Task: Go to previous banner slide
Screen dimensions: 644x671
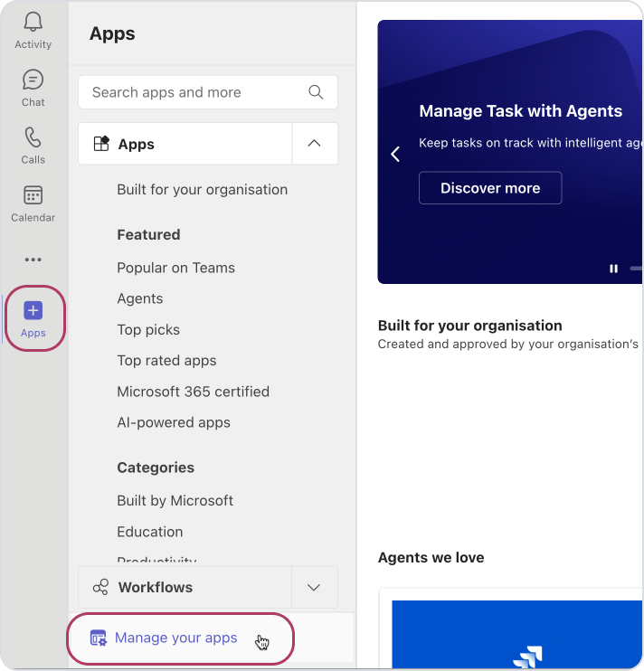Action: 395,154
